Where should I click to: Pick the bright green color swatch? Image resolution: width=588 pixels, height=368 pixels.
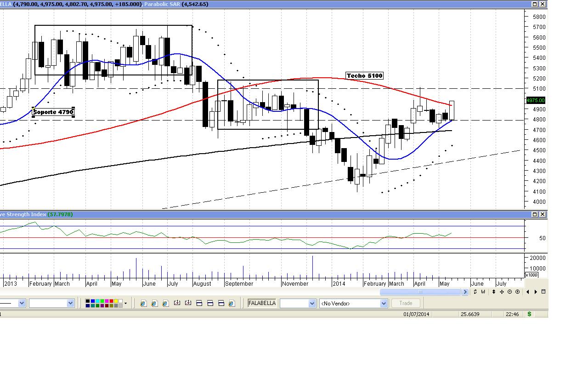coord(102,301)
